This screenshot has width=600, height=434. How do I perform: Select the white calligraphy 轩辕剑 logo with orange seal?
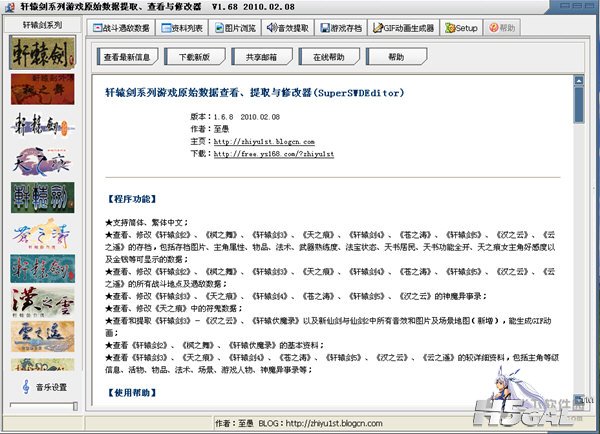point(42,125)
